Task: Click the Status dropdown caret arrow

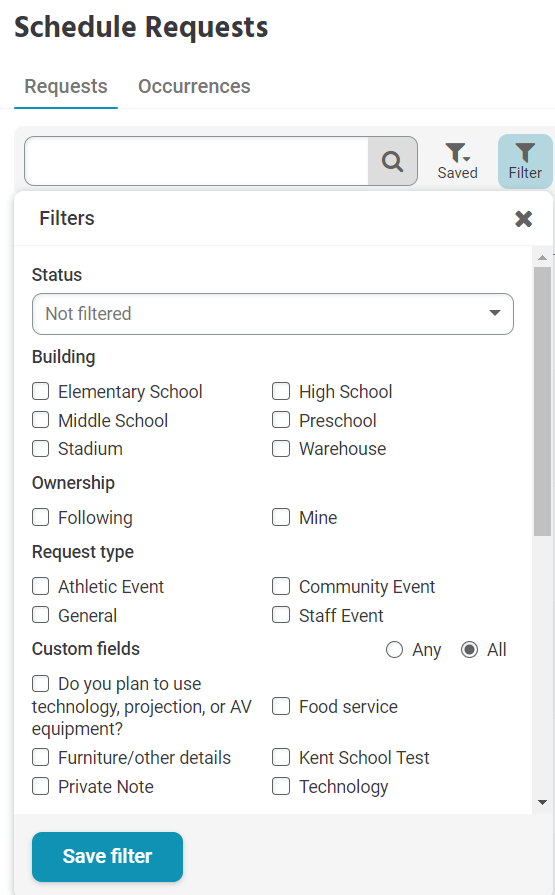Action: (x=494, y=313)
